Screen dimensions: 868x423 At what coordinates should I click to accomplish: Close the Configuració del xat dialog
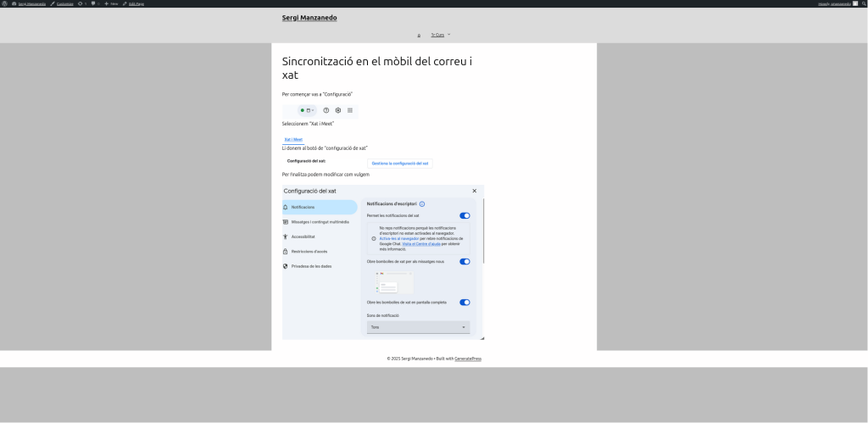(474, 192)
